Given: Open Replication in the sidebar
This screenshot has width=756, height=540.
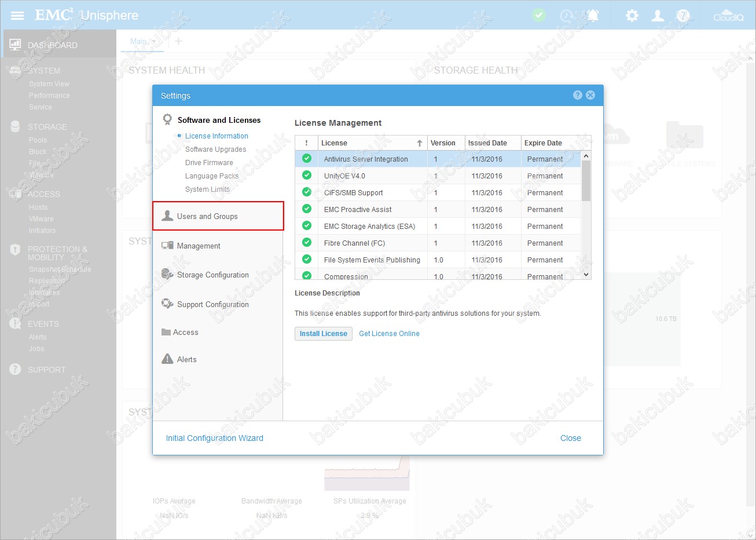Looking at the screenshot, I should pos(47,281).
